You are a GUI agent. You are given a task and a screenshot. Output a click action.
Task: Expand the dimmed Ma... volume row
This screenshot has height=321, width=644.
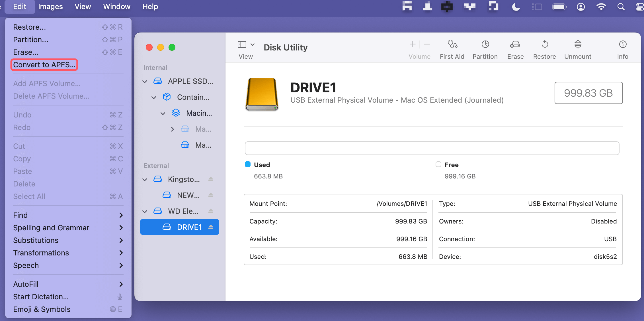tap(172, 129)
